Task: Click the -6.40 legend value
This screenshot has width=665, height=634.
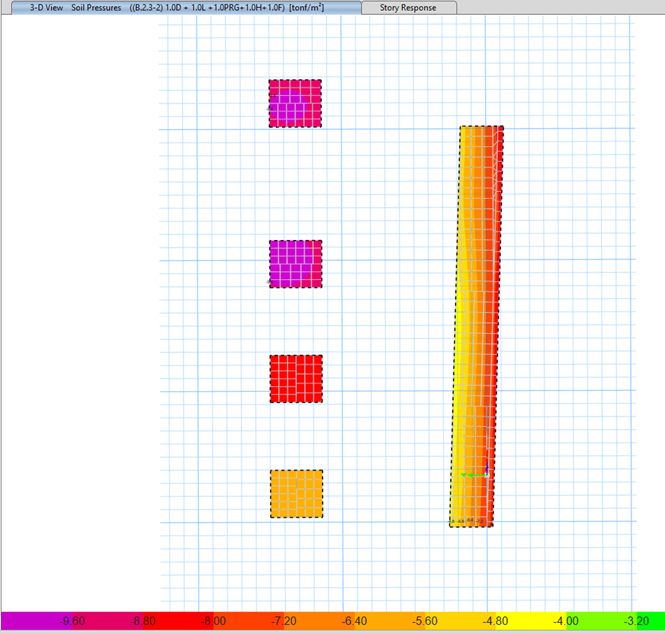Action: (x=354, y=621)
